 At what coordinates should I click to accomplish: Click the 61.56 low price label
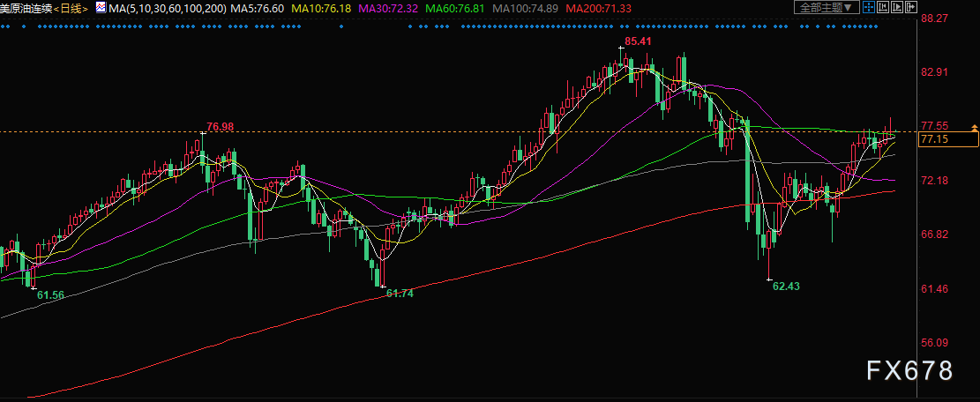coord(50,294)
